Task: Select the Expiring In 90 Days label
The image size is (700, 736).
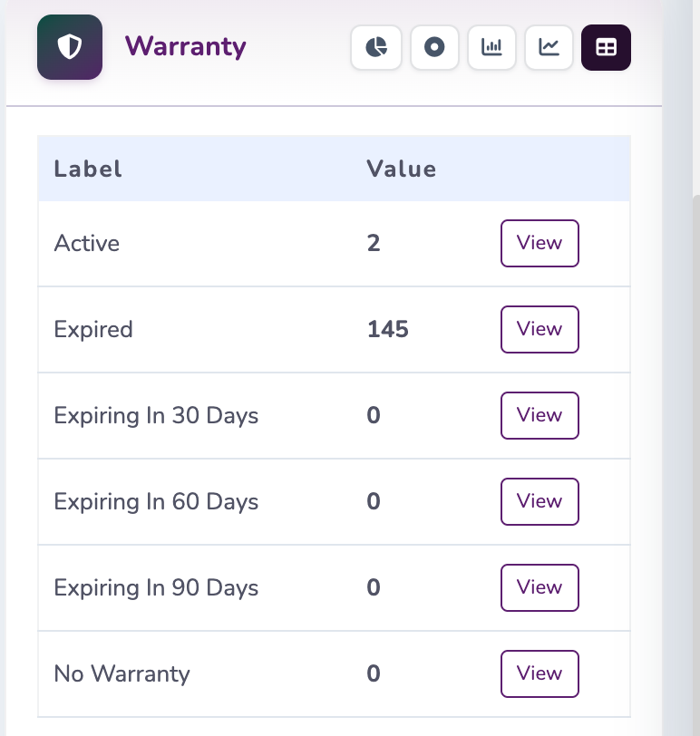Action: pyautogui.click(x=156, y=587)
